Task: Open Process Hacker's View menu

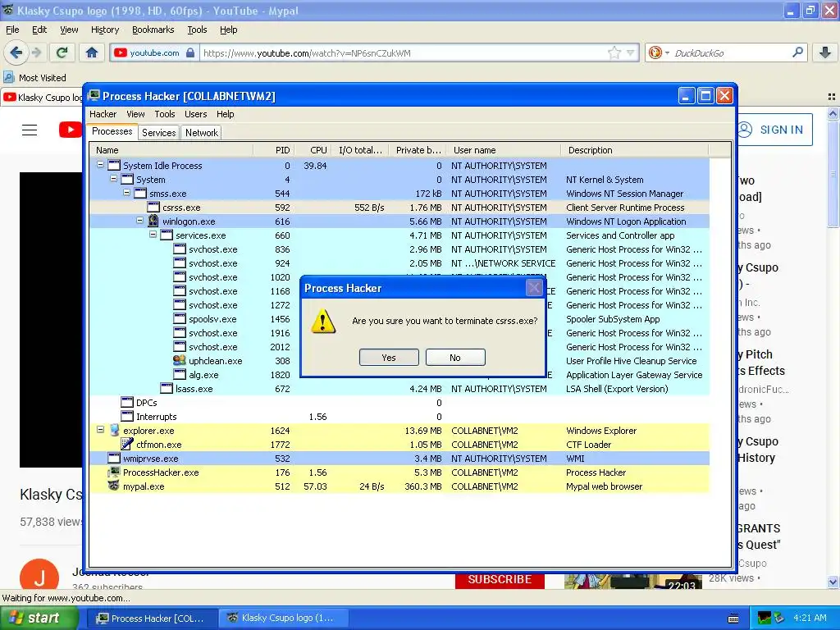Action: 135,114
